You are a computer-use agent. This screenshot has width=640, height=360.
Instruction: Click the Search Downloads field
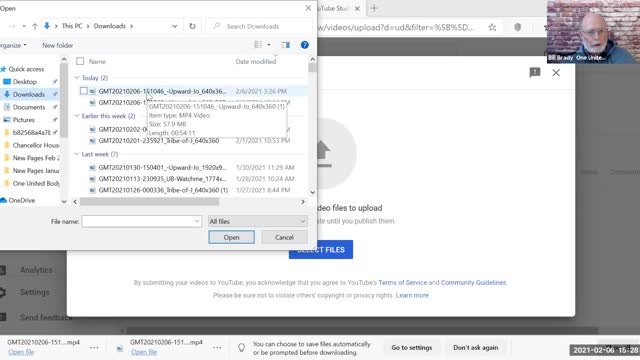pos(259,26)
